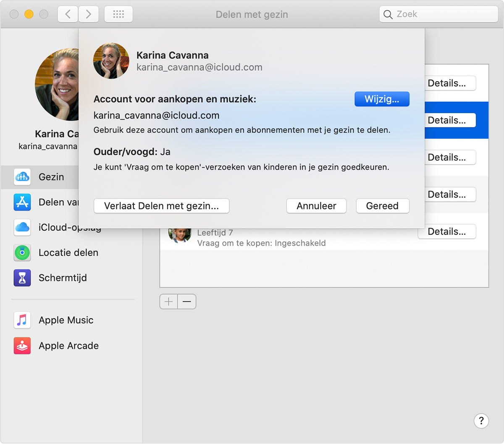Select the iCloud storage cloud icon

(22, 227)
